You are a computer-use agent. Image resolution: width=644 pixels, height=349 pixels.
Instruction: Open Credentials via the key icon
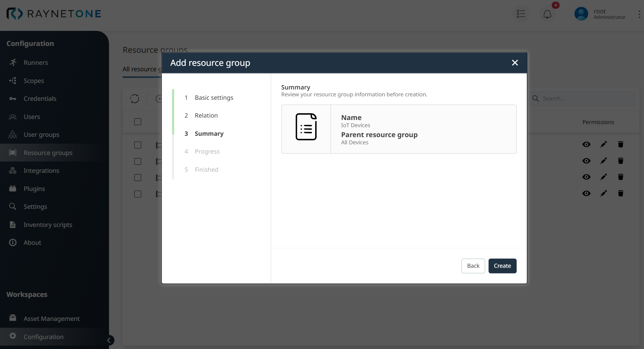click(13, 98)
